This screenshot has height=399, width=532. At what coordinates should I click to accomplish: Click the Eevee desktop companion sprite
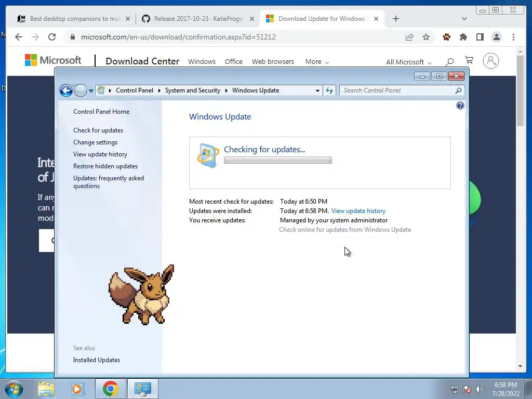[x=142, y=295]
